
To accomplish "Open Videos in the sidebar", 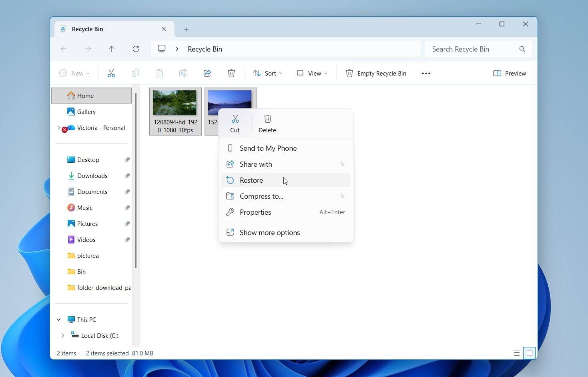I will click(x=92, y=240).
